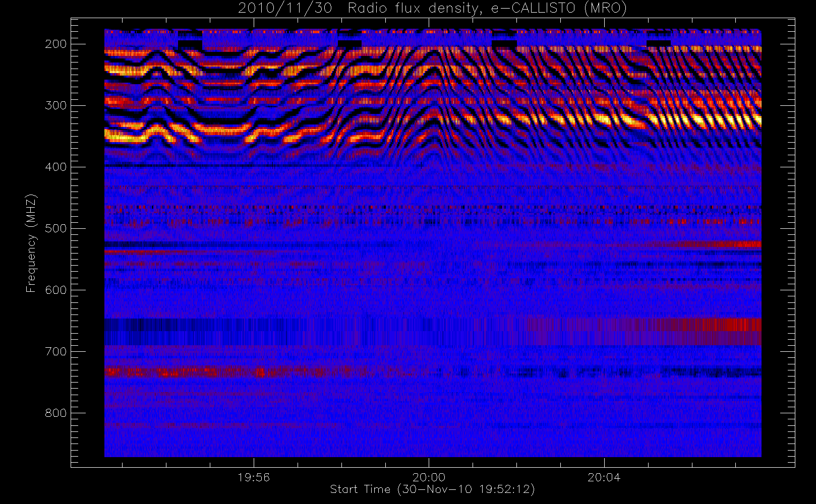Click the 'Frequency (MHZ)' axis label
816x504 pixels.
(31, 243)
